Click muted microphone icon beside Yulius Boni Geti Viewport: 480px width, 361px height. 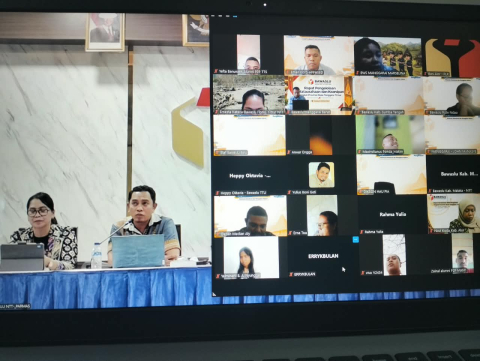[x=289, y=192]
